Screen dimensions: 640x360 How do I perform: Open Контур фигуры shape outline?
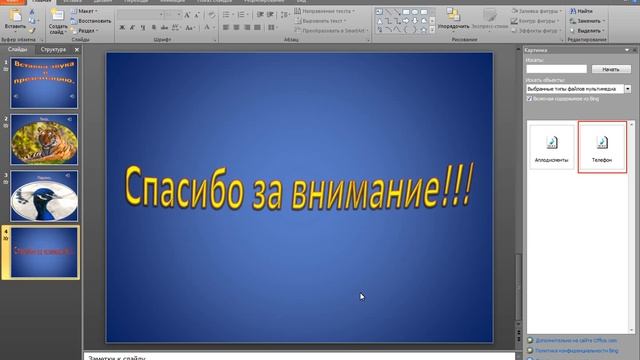click(x=535, y=21)
